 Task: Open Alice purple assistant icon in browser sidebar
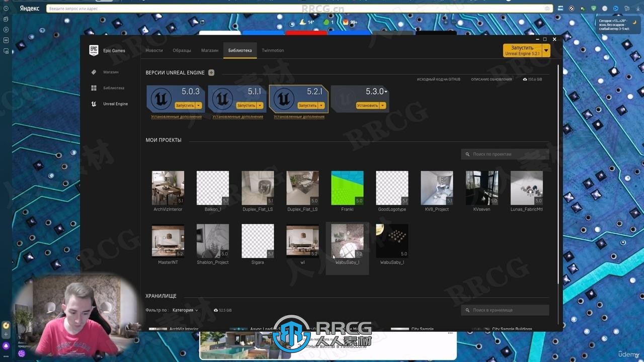click(x=6, y=346)
